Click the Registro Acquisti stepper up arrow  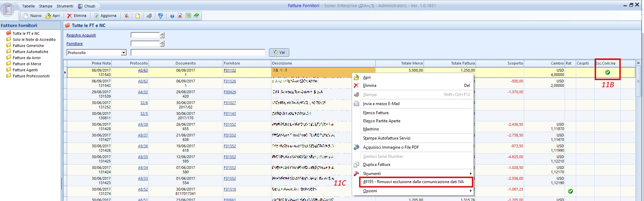click(162, 34)
